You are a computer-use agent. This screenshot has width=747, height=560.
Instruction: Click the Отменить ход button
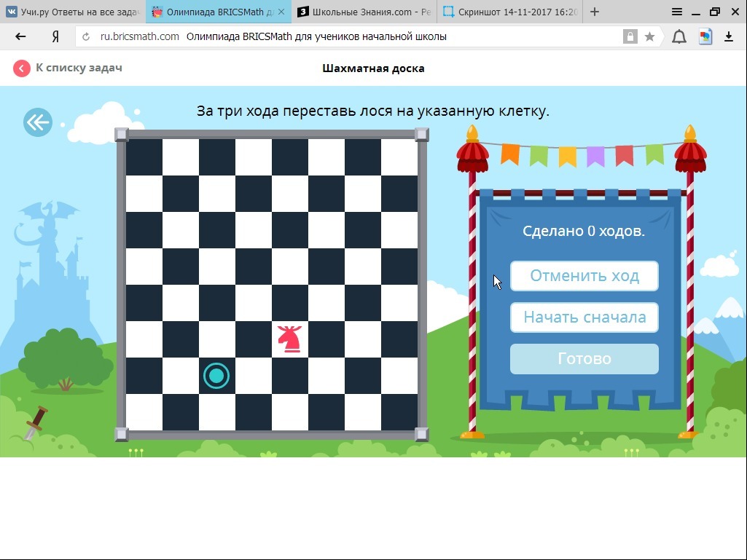[584, 276]
